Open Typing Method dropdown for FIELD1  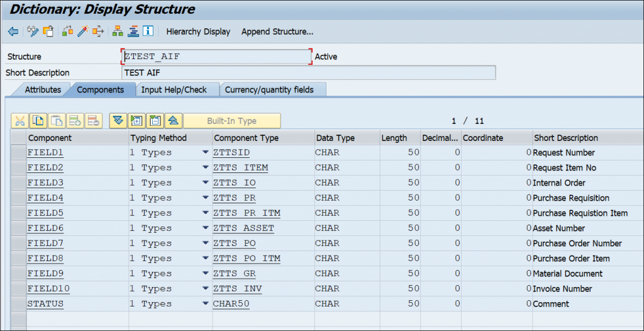[x=206, y=152]
